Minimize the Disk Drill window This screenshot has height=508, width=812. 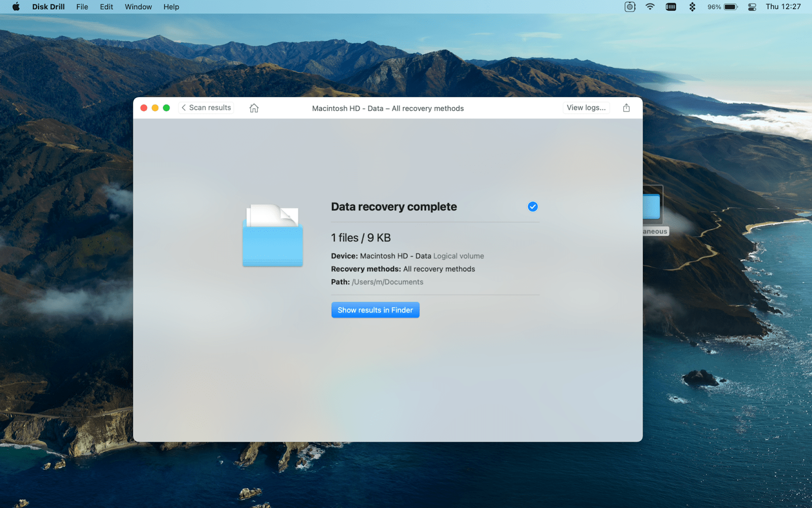(155, 108)
